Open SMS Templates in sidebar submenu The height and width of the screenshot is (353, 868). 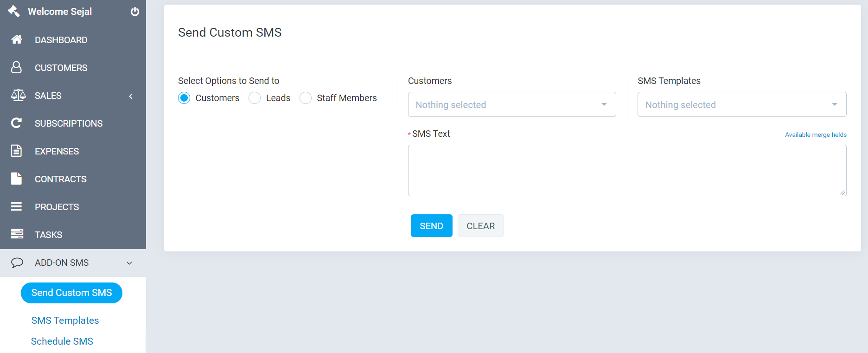click(x=65, y=321)
